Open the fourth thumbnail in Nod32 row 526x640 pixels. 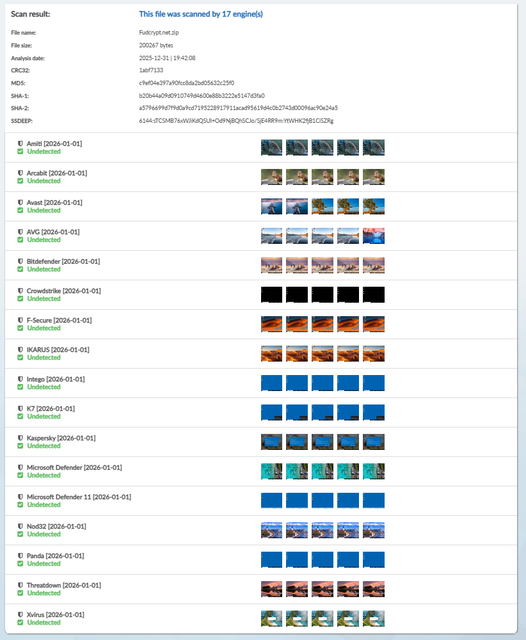pyautogui.click(x=348, y=530)
